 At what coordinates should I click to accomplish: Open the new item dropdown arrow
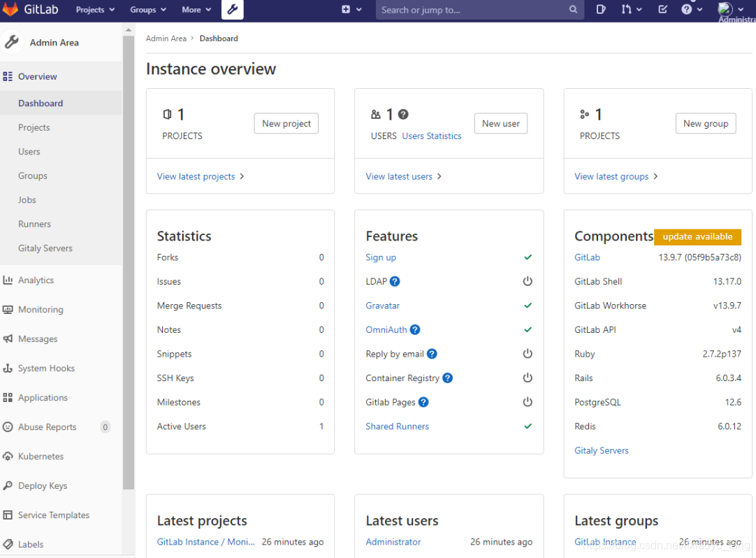tap(358, 9)
